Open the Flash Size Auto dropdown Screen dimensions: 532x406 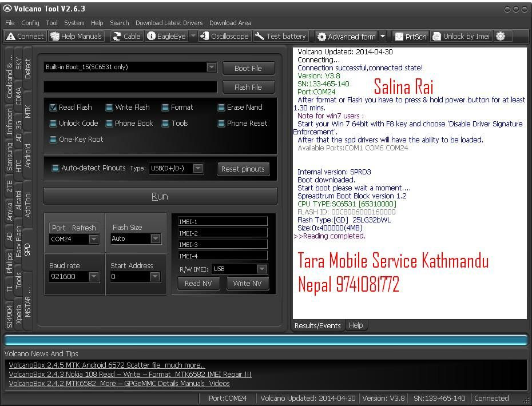coord(156,239)
